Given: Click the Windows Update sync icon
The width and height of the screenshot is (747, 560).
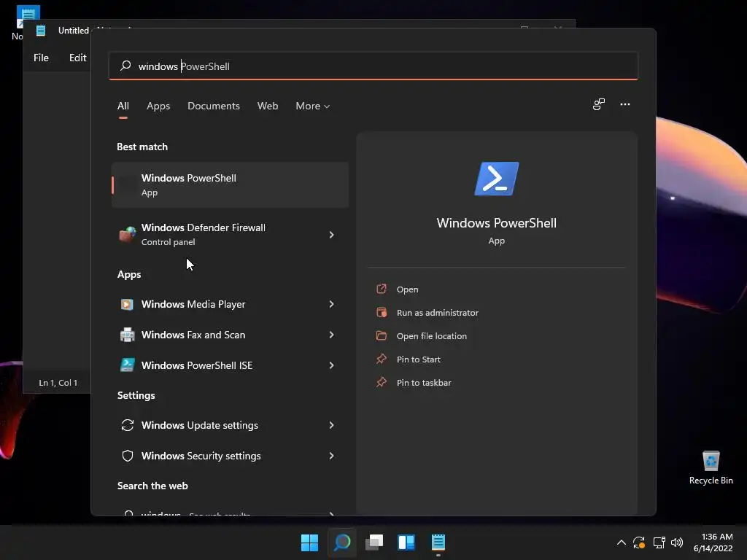Looking at the screenshot, I should tap(127, 425).
